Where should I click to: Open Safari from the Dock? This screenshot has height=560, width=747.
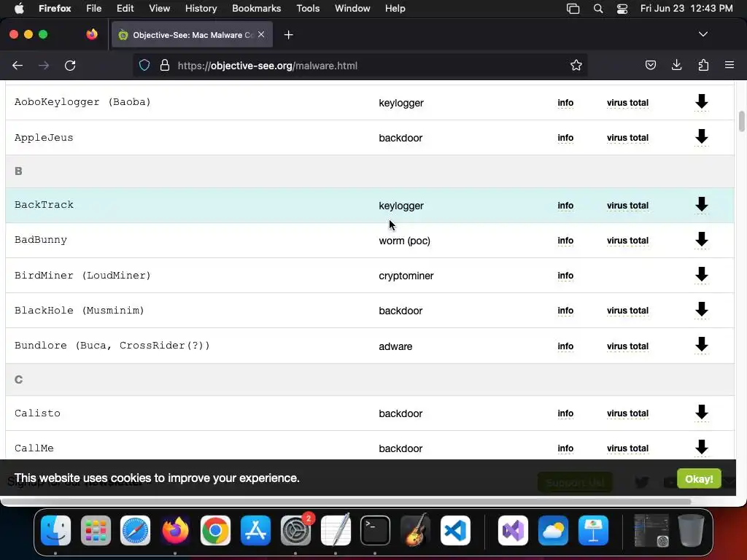[x=135, y=530]
